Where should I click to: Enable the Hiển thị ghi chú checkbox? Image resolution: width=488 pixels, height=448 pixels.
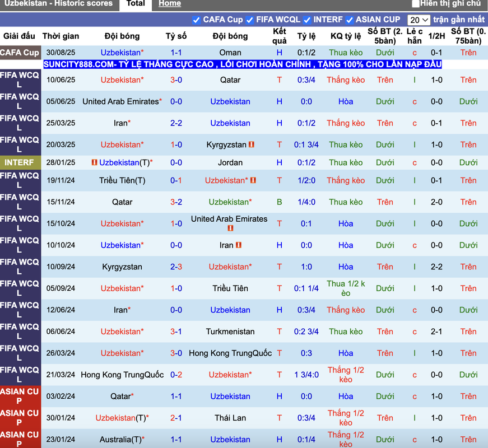click(416, 4)
